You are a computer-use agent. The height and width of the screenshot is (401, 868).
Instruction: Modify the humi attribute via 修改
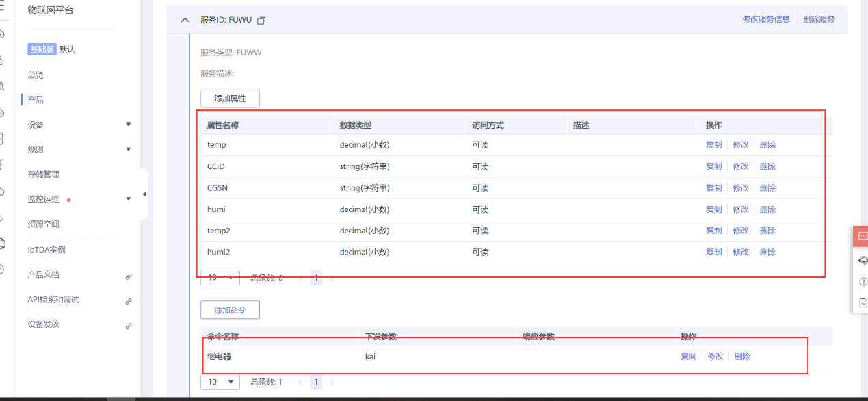(x=741, y=209)
